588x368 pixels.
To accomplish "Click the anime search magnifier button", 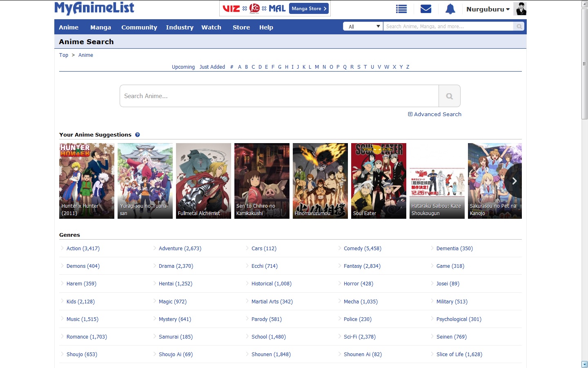I will [x=450, y=96].
